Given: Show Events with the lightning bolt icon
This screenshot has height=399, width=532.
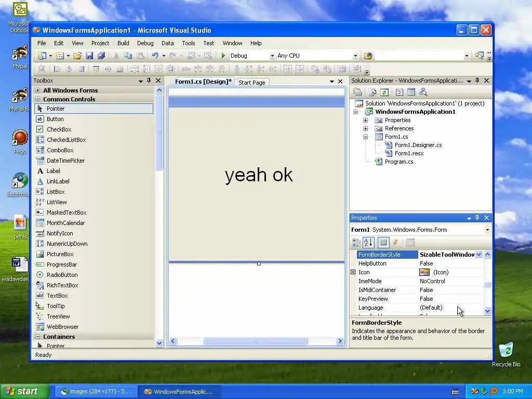Looking at the screenshot, I should [395, 243].
